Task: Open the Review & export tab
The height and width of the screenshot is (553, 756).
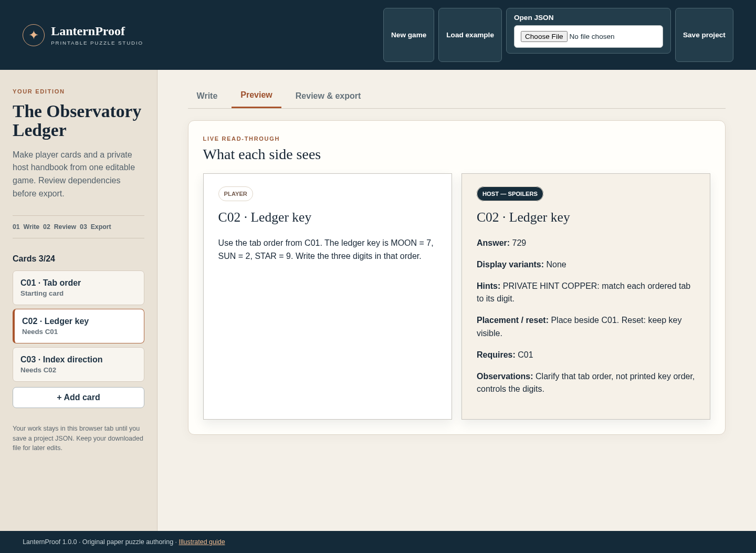Action: (328, 96)
